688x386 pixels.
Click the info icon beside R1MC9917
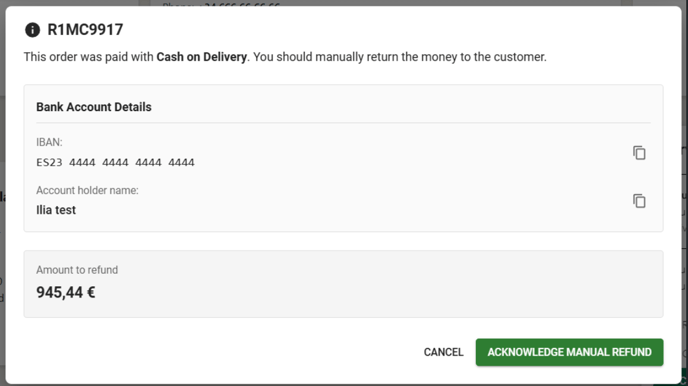tap(32, 30)
